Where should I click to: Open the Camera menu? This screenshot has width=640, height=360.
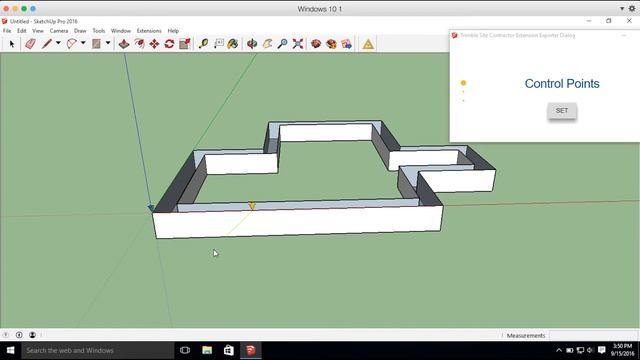click(x=59, y=31)
